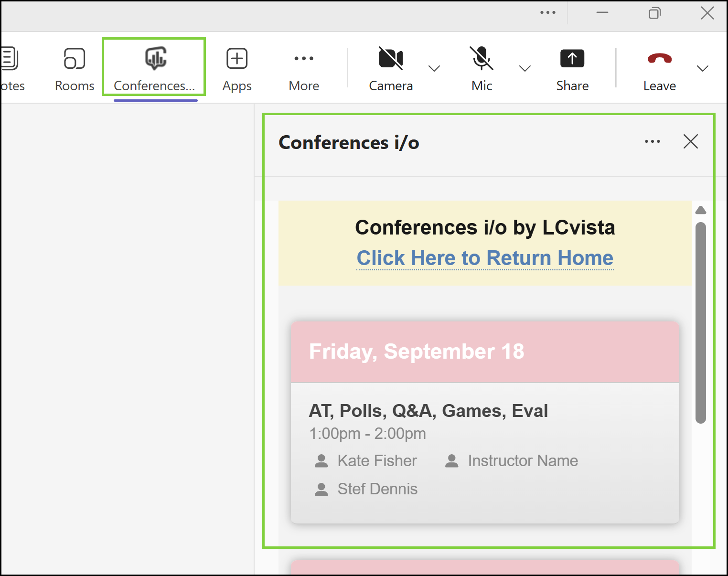Open title bar settings ellipsis menu
Viewport: 728px width, 576px height.
click(548, 12)
